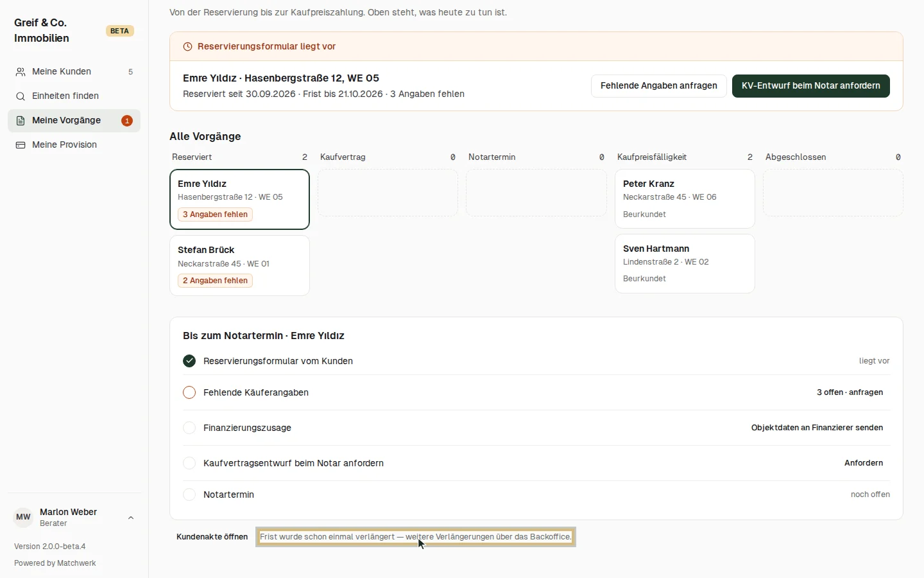The image size is (924, 578).
Task: Click the 3 Angaben fehlen tag
Action: coord(215,215)
